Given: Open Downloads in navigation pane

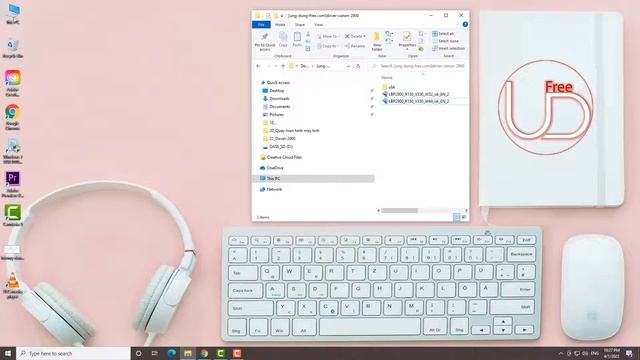Looking at the screenshot, I should pos(276,98).
